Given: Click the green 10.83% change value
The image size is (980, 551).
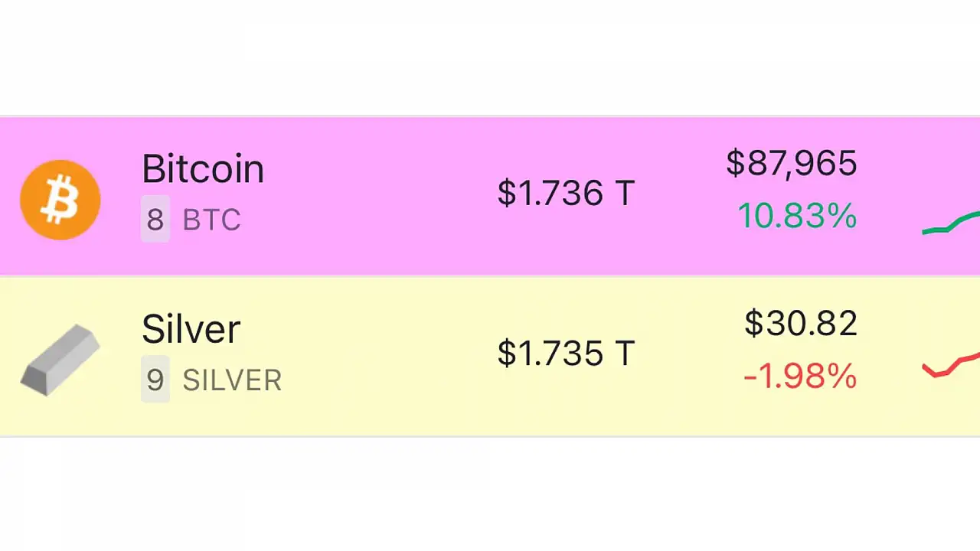Looking at the screenshot, I should (x=796, y=217).
